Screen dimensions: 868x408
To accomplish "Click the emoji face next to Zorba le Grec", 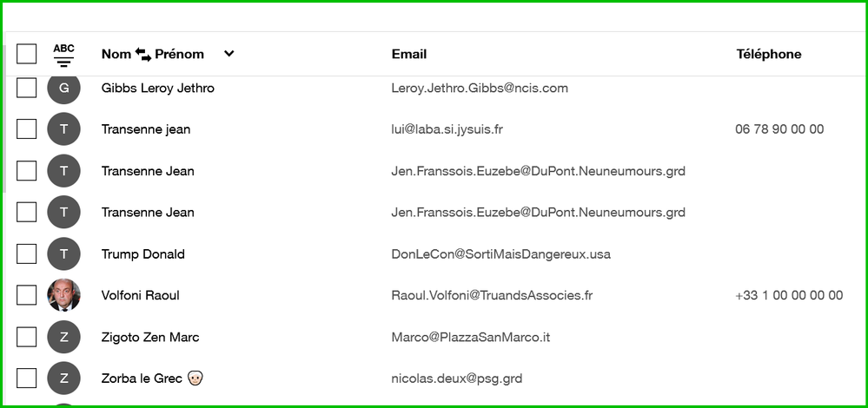I will coord(195,378).
